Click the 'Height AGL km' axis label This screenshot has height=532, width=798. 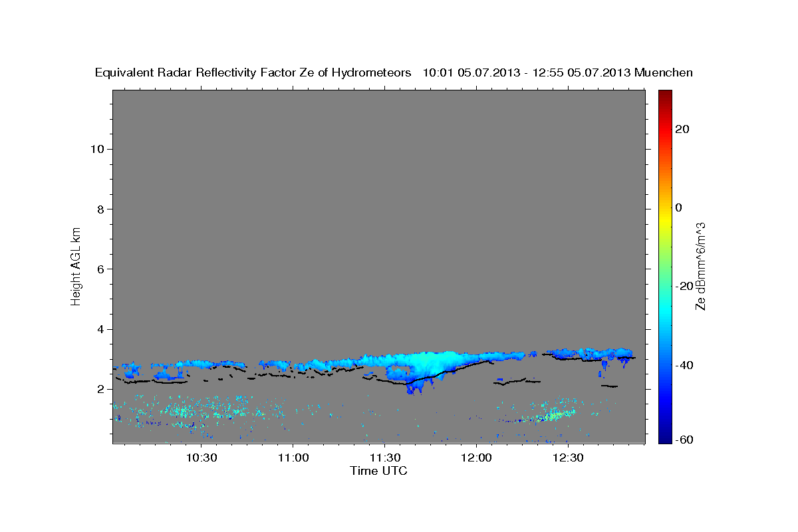76,265
